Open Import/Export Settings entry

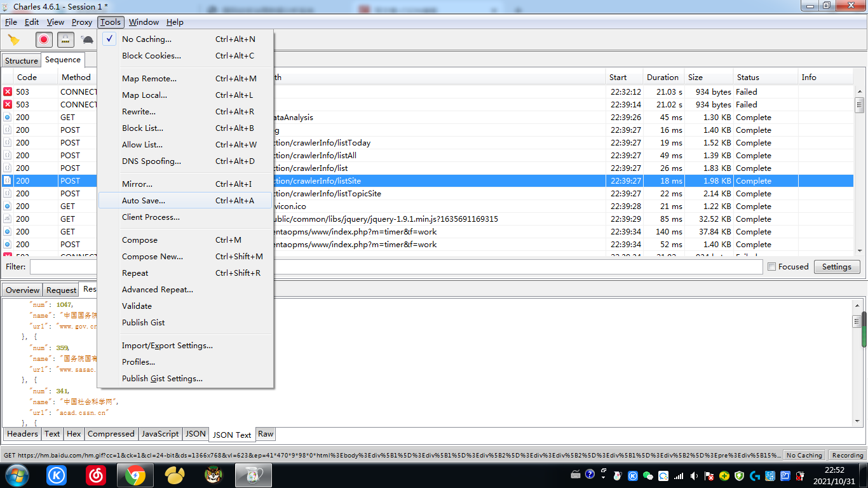point(186,346)
